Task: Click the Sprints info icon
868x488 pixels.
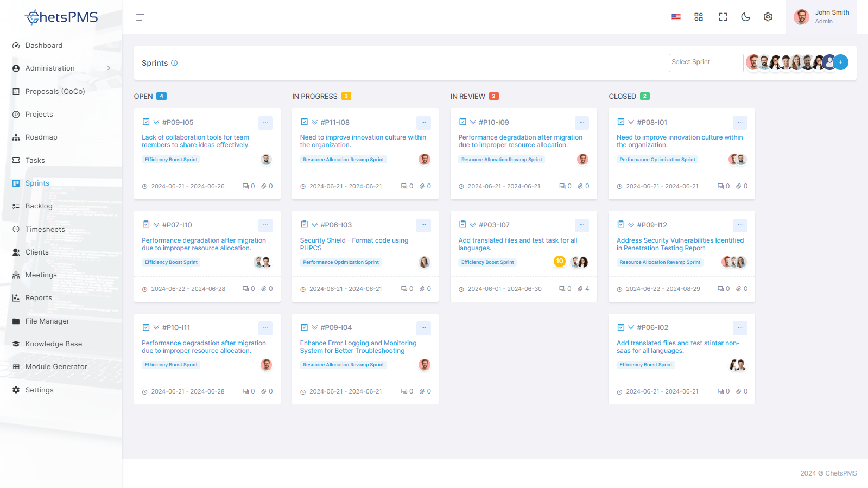Action: click(174, 63)
